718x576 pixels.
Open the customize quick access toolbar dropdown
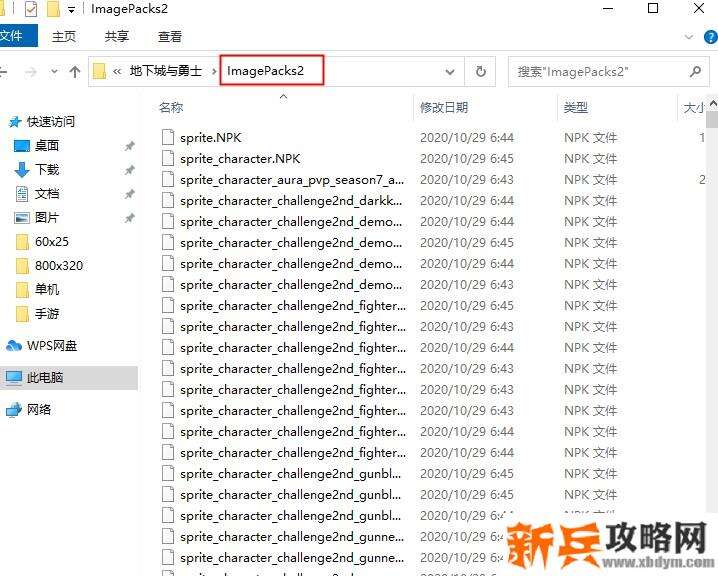click(x=71, y=9)
